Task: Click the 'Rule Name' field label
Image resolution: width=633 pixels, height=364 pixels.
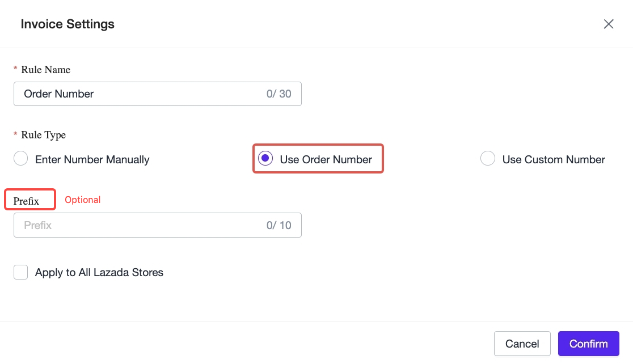Action: (45, 70)
